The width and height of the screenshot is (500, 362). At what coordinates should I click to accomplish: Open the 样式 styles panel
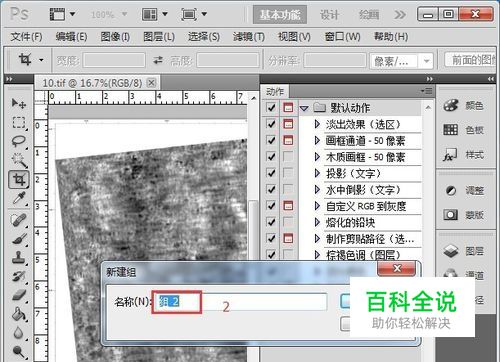(464, 155)
